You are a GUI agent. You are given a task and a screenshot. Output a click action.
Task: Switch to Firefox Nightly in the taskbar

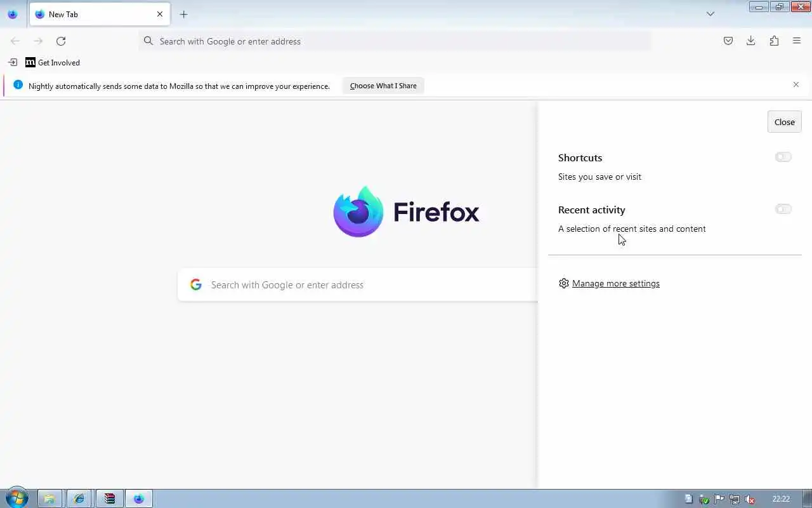tap(139, 498)
